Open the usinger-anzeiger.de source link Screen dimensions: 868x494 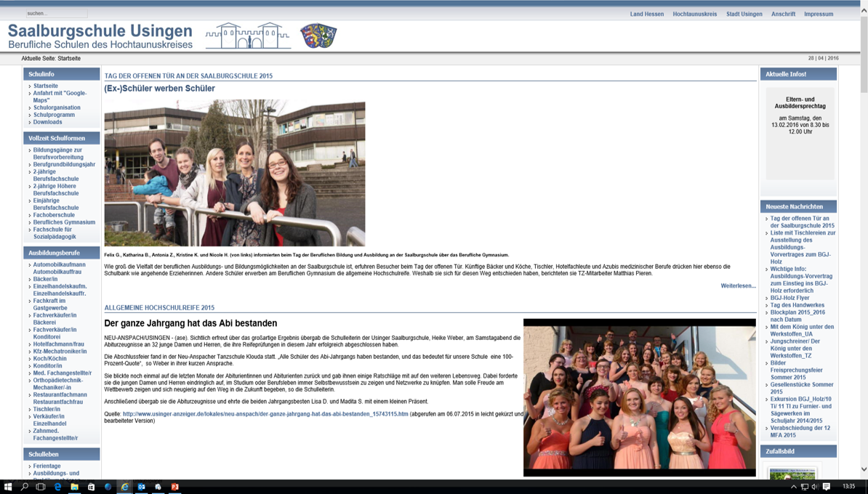tap(265, 414)
